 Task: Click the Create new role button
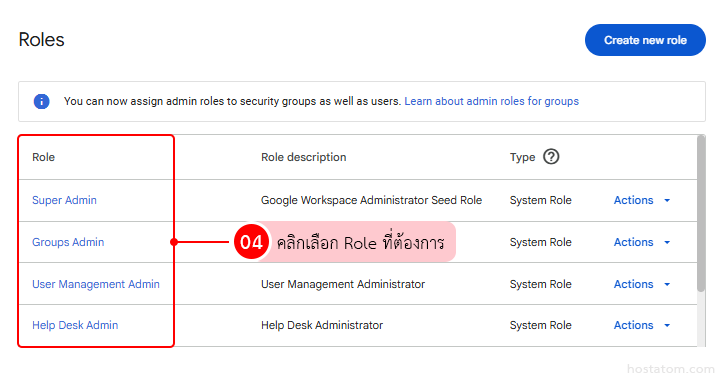pos(645,40)
